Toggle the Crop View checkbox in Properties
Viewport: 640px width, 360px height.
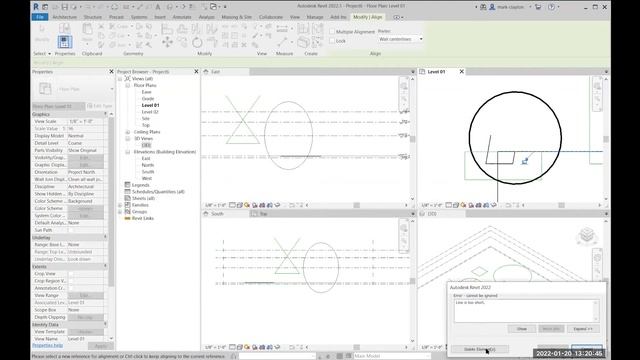pyautogui.click(x=71, y=274)
